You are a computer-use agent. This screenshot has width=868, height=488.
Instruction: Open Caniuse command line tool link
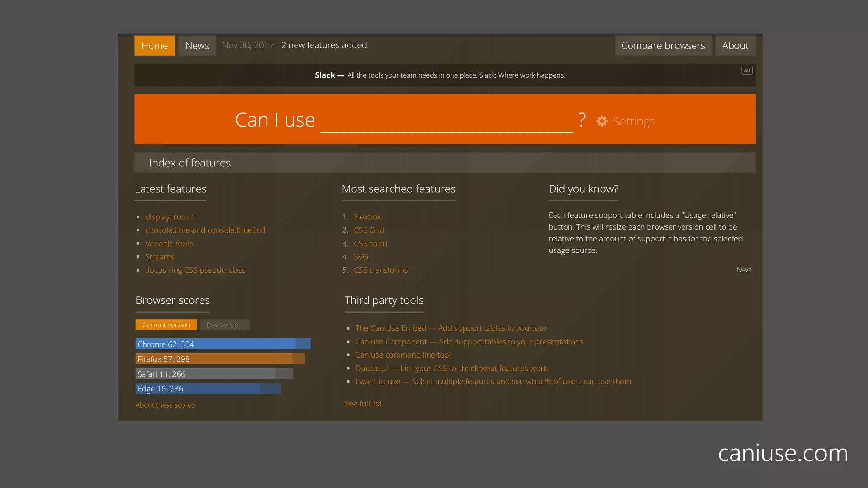pyautogui.click(x=403, y=355)
